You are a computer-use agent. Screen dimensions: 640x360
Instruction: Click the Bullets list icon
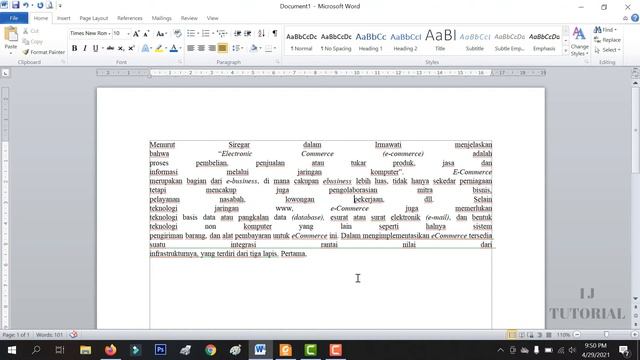point(191,33)
